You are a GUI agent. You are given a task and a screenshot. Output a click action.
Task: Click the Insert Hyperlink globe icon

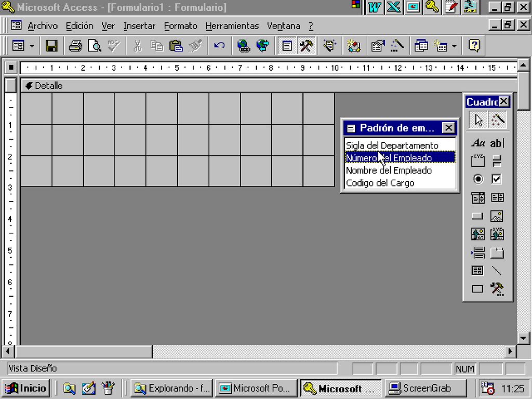point(243,46)
